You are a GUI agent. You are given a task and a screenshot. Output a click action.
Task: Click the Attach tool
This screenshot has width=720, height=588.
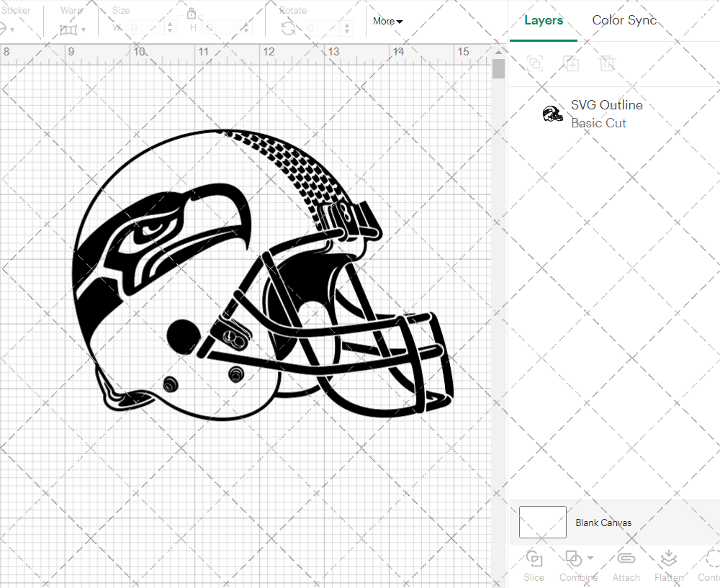pyautogui.click(x=626, y=566)
